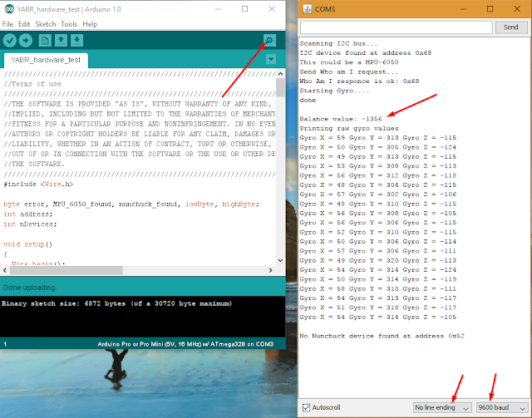The image size is (532, 418).
Task: Toggle the Autoscroll checkbox
Action: coord(307,407)
